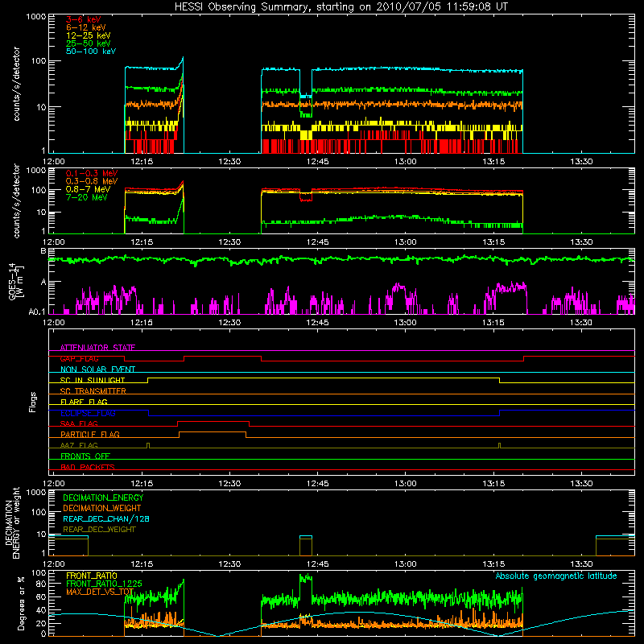
Task: Select the orange 0.3-0.8 MeV legend label
Action: click(92, 181)
